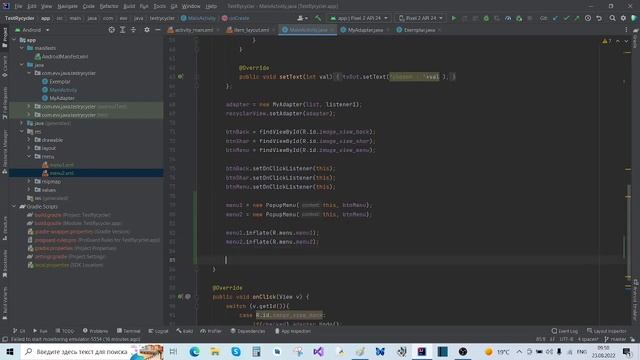
Task: Open the Profile app gauge icon
Action: point(508,18)
